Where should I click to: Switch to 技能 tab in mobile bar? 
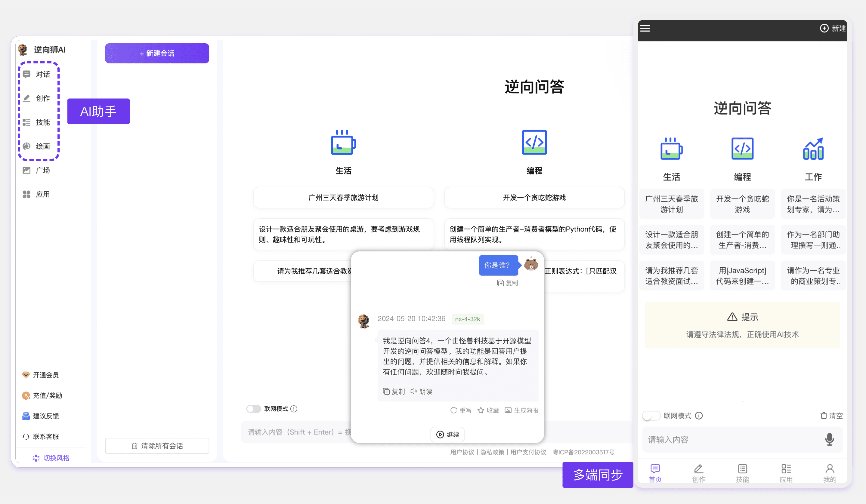coord(742,473)
